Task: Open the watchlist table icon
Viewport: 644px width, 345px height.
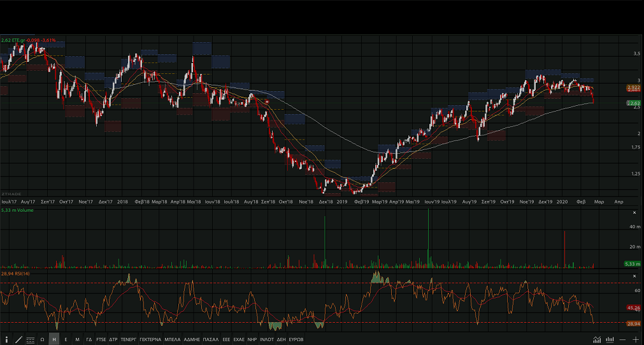Action: click(x=31, y=340)
